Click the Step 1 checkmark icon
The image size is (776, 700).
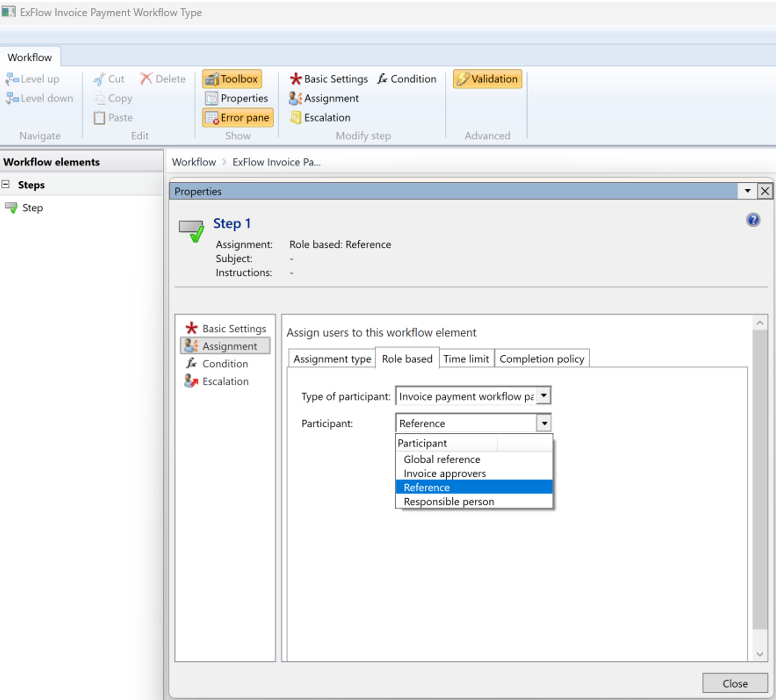(x=191, y=231)
